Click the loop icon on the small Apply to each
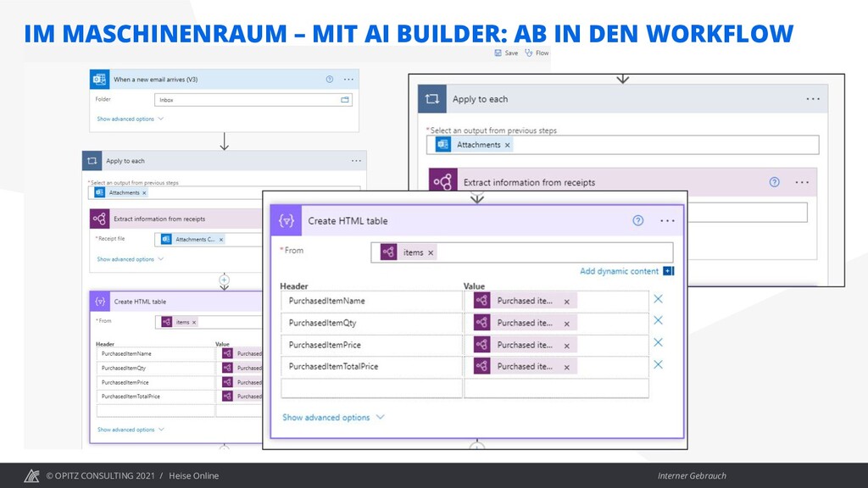Viewport: 868px width, 488px height. 92,161
